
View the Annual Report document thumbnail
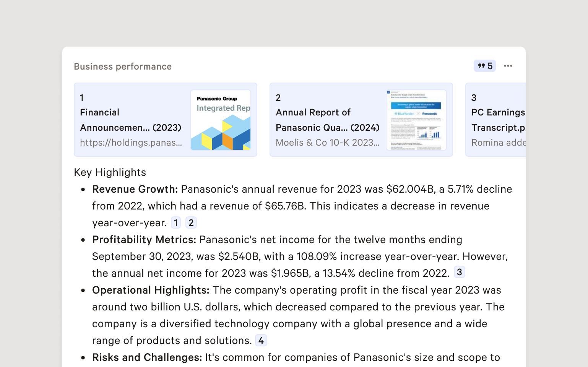[x=416, y=120]
